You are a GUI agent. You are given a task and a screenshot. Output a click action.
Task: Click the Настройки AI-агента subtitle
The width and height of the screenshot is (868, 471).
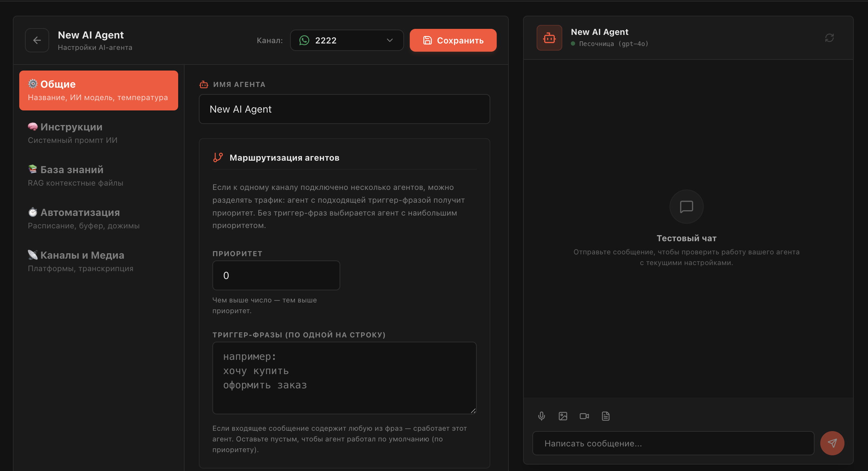(x=95, y=47)
